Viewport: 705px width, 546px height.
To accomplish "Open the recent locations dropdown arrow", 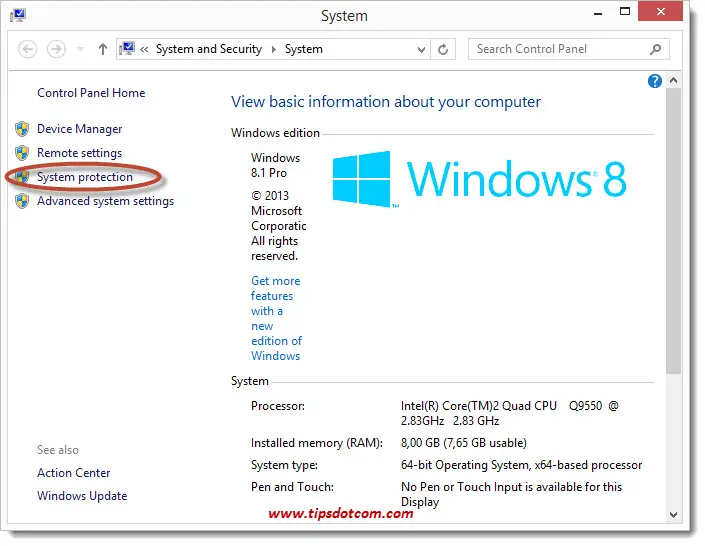I will coord(80,49).
